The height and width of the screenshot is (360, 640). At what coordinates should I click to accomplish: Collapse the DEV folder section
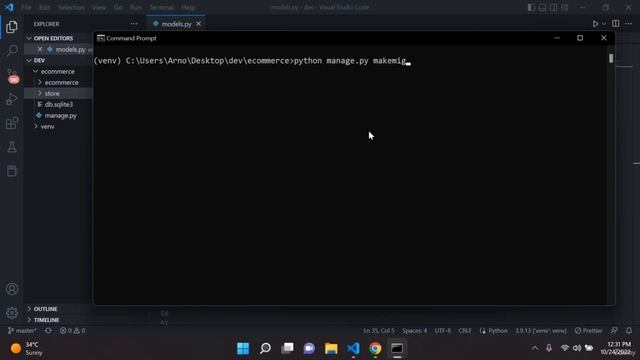pyautogui.click(x=29, y=60)
